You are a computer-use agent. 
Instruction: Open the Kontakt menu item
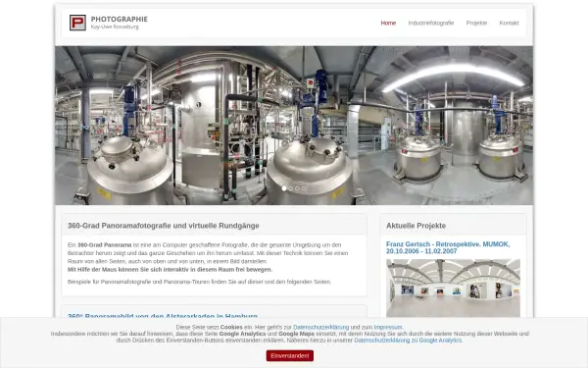509,23
